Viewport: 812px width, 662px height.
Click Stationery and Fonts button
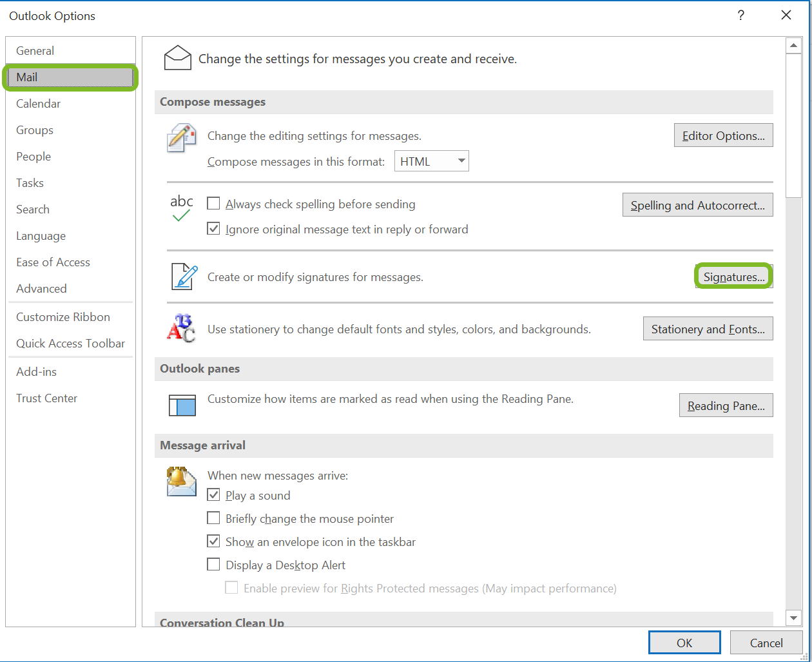(708, 329)
